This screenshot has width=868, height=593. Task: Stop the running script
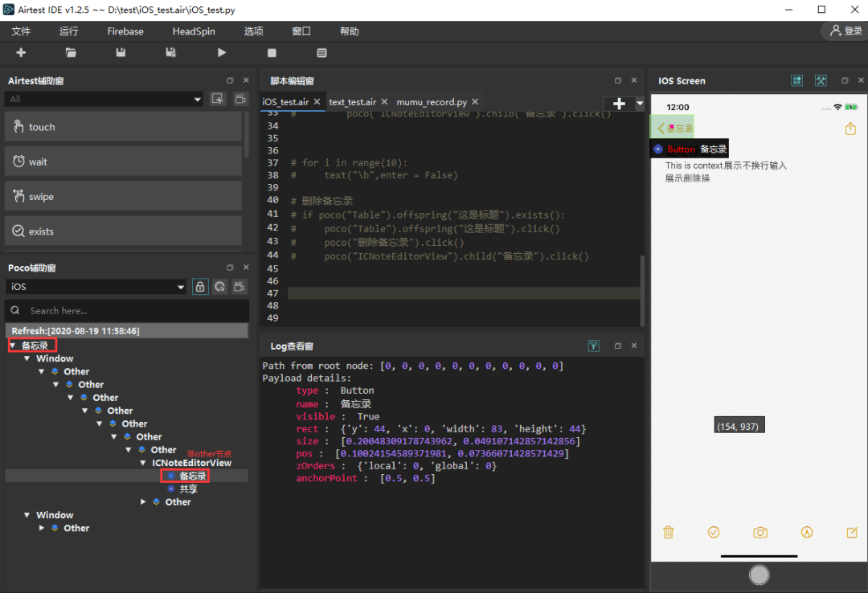click(x=272, y=53)
